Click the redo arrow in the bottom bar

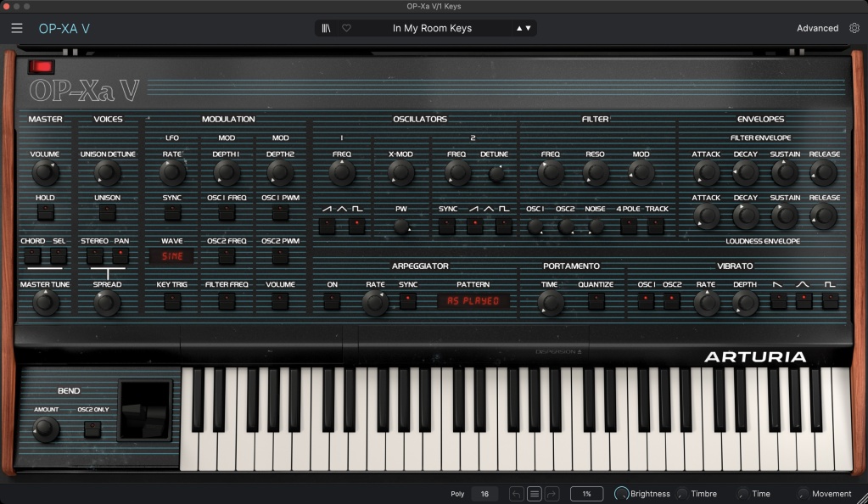(x=552, y=494)
